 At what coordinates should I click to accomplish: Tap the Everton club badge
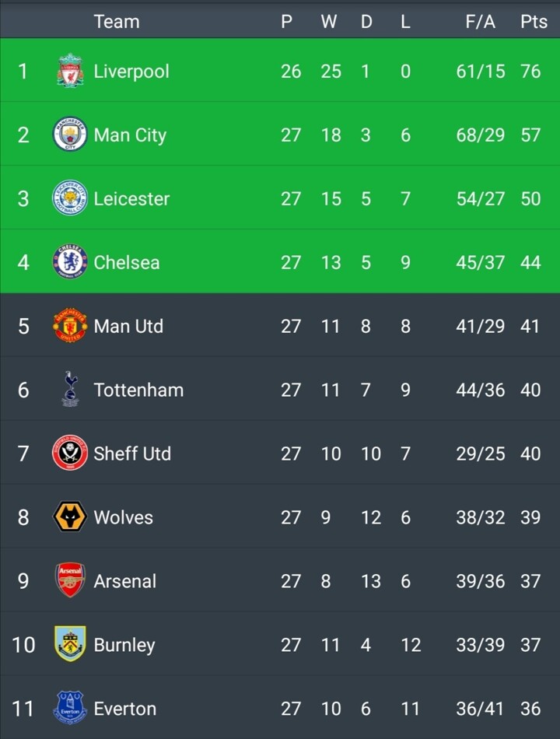(70, 708)
